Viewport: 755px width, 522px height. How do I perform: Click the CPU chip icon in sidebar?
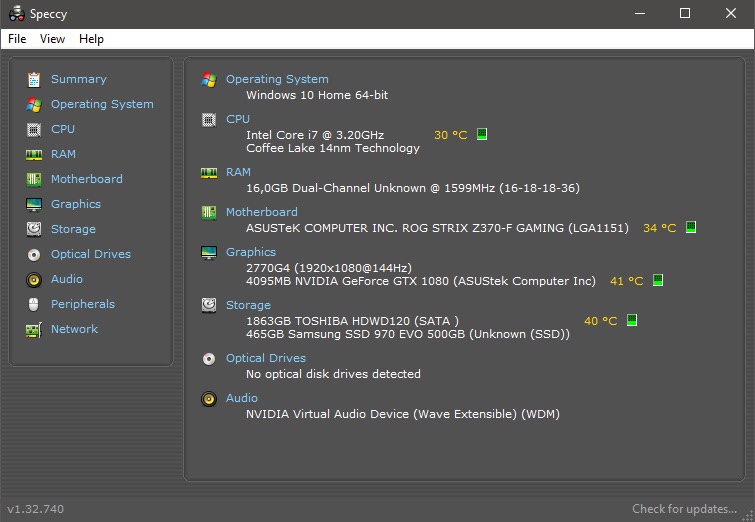pos(34,129)
